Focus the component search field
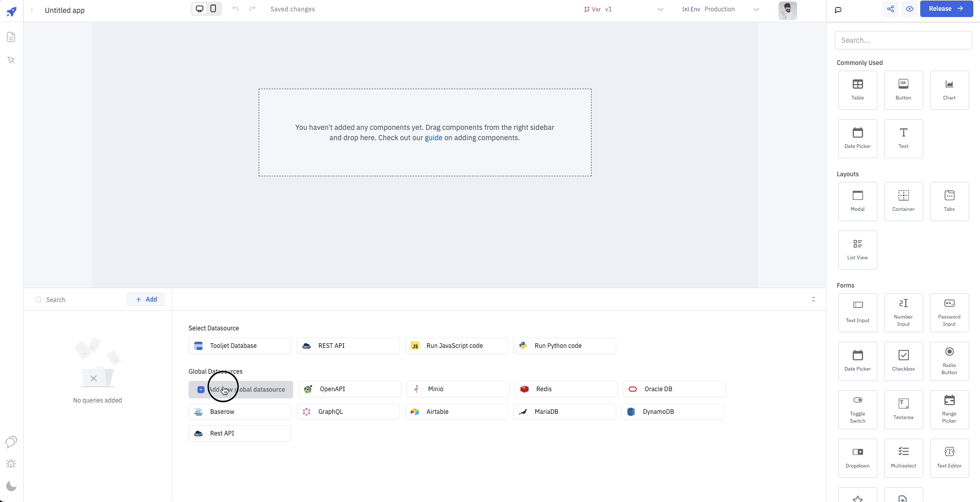The image size is (980, 502). [903, 40]
